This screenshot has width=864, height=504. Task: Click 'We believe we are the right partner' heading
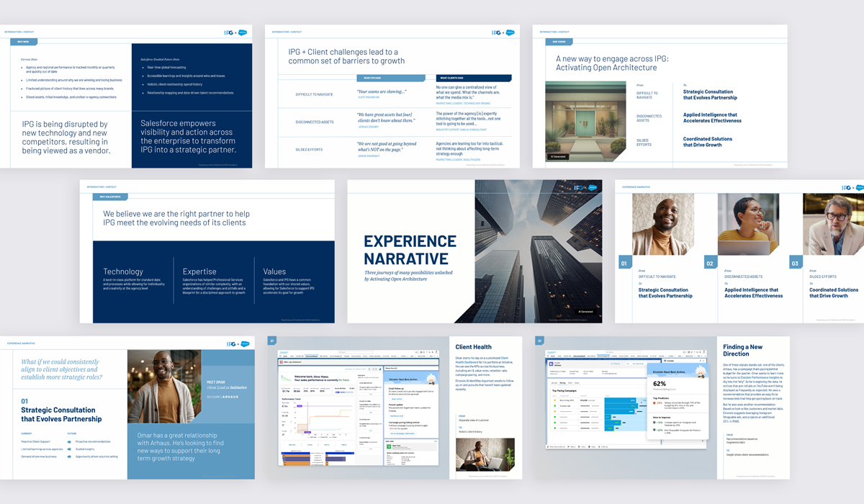(176, 218)
